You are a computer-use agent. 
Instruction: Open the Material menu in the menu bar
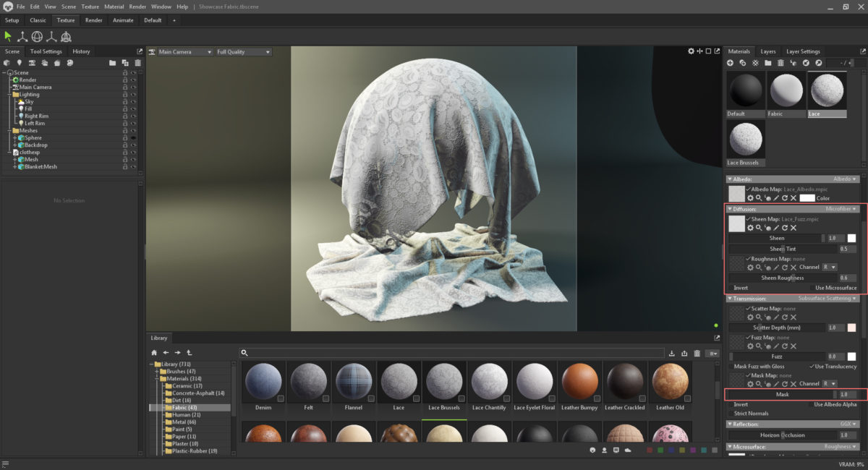(114, 6)
